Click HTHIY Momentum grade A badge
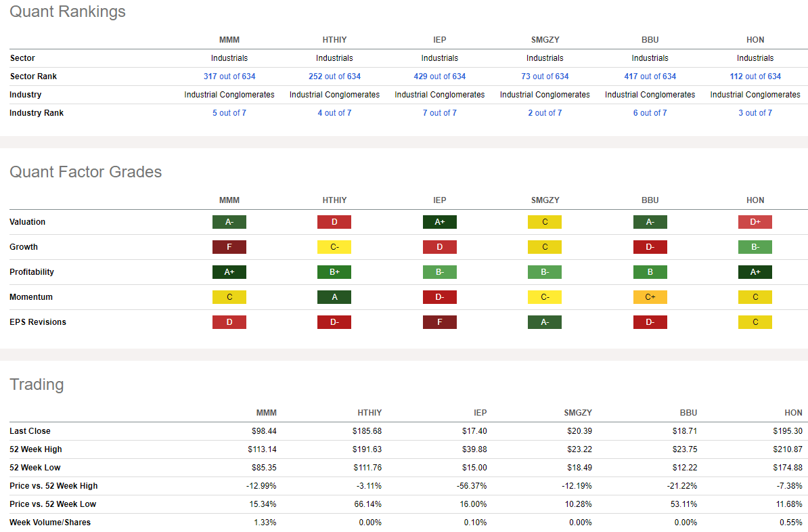 coord(334,297)
